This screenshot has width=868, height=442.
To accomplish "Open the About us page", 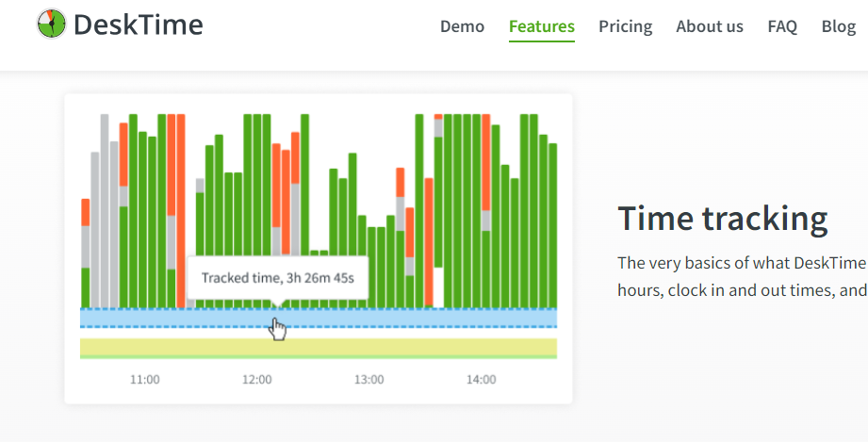I will [x=710, y=26].
